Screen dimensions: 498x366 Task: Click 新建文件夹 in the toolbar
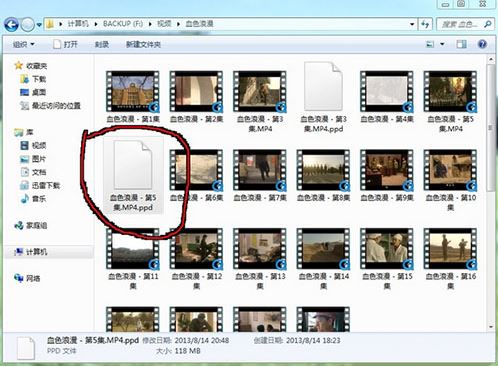143,44
